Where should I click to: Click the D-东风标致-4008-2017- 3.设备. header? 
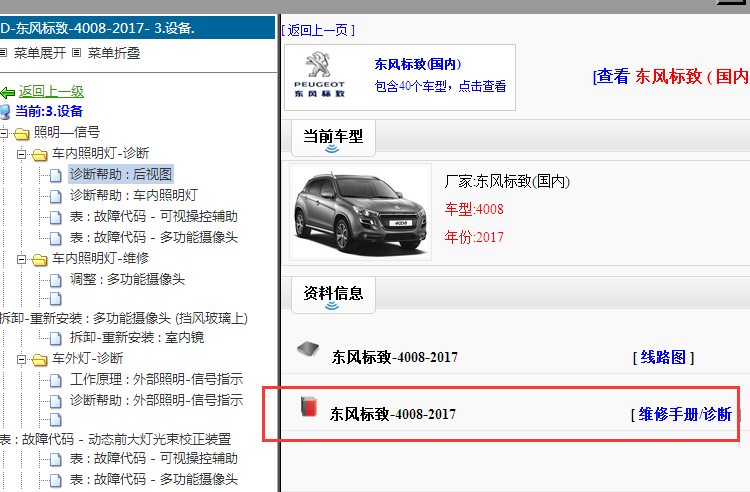click(137, 28)
